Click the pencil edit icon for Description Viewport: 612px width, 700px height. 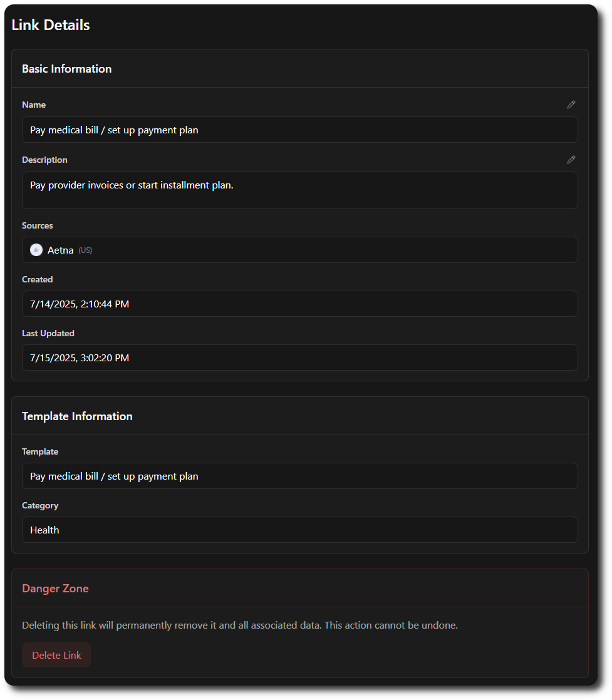pyautogui.click(x=571, y=160)
